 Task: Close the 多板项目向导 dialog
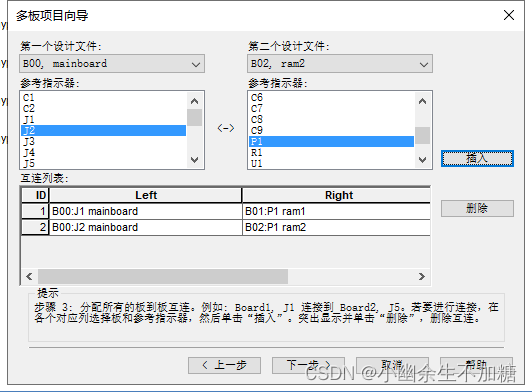[509, 15]
